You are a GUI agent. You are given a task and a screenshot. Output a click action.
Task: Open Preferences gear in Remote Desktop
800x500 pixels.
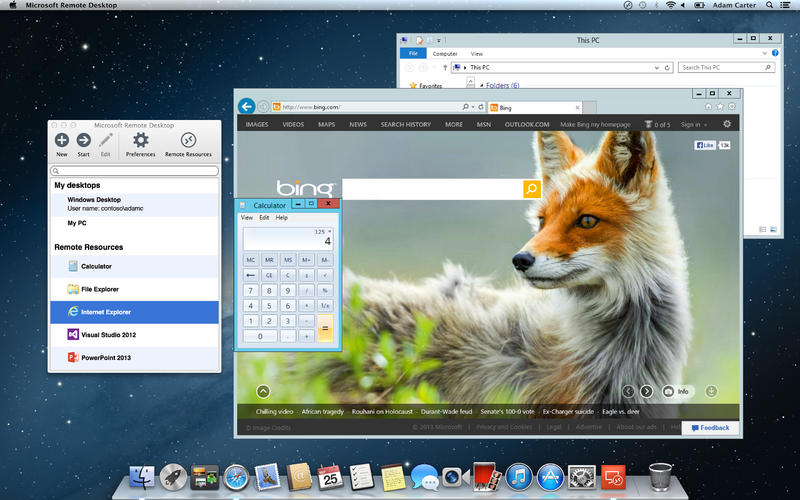pyautogui.click(x=140, y=141)
